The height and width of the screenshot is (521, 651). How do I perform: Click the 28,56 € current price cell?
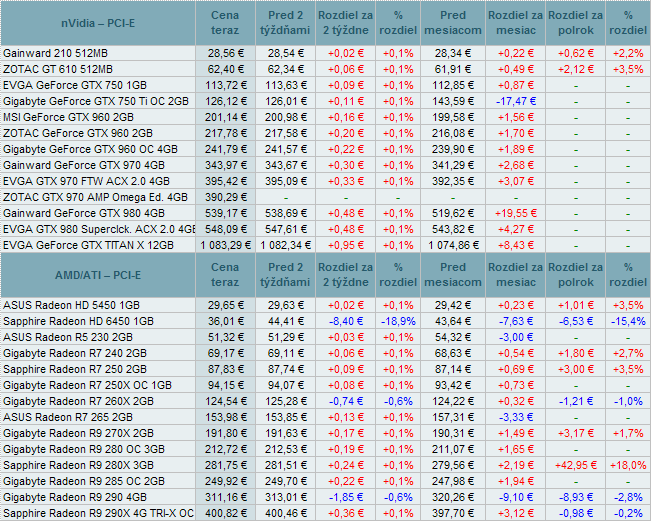pyautogui.click(x=225, y=53)
